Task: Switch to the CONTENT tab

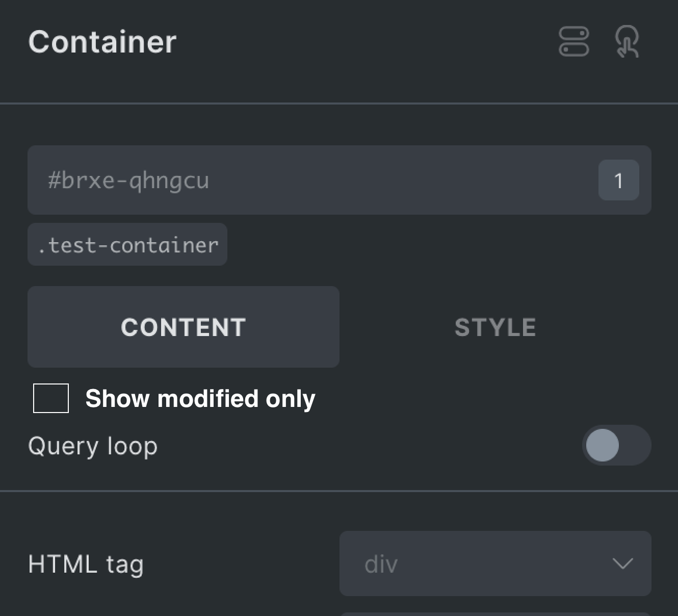Action: click(184, 327)
